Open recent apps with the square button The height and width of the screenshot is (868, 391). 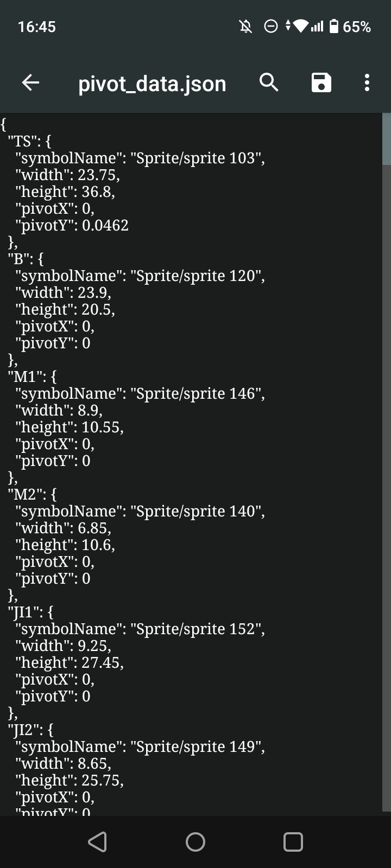[293, 842]
